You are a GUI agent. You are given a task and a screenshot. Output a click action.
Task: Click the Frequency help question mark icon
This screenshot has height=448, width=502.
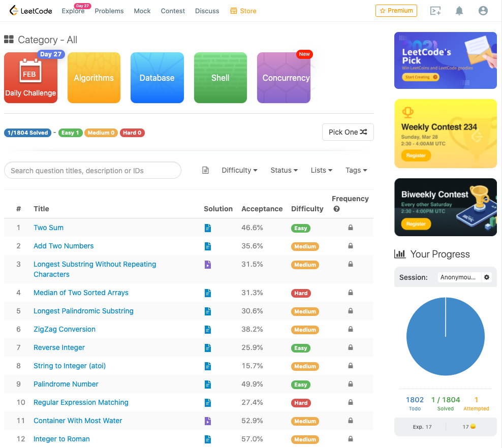pyautogui.click(x=336, y=209)
